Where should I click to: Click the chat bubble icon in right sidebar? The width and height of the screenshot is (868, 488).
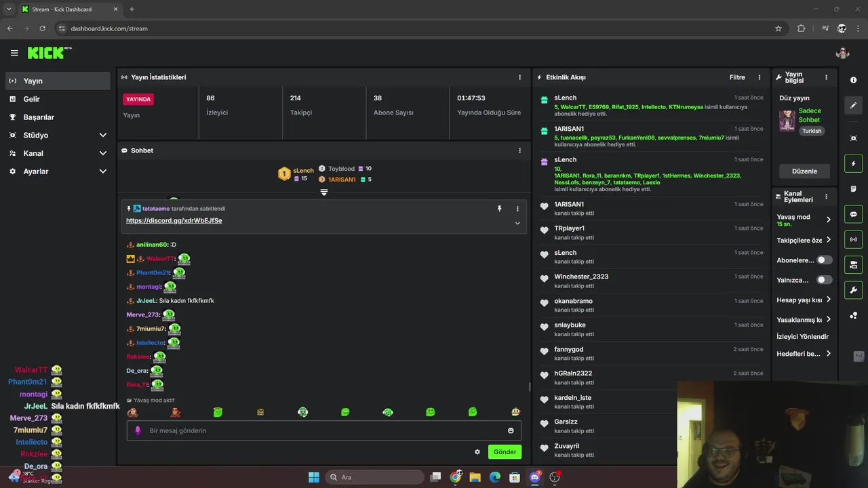coord(853,214)
